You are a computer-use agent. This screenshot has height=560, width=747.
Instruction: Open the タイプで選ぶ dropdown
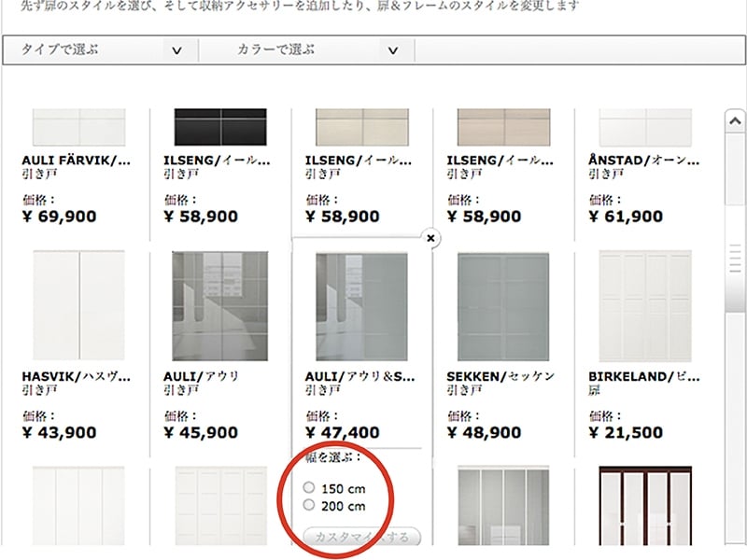tap(101, 50)
